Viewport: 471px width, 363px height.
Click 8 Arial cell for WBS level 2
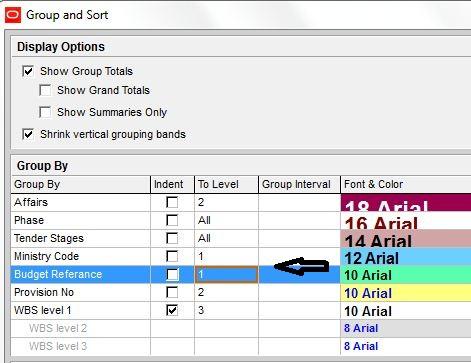tap(406, 328)
